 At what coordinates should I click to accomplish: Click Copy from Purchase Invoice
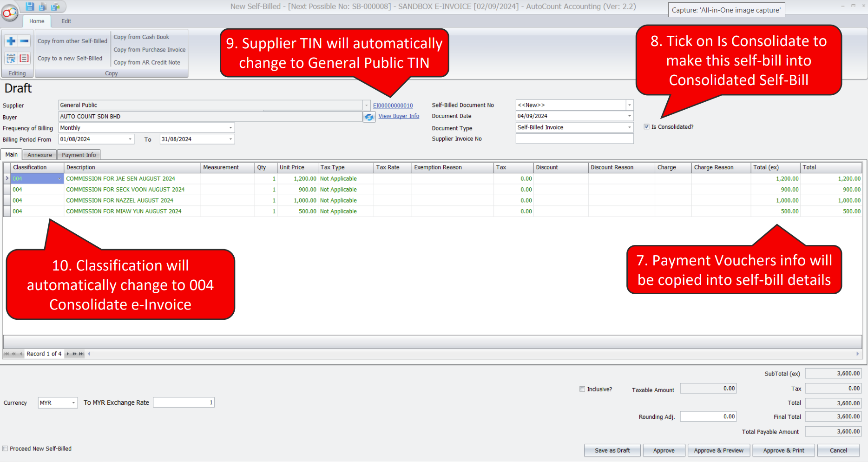pyautogui.click(x=149, y=50)
